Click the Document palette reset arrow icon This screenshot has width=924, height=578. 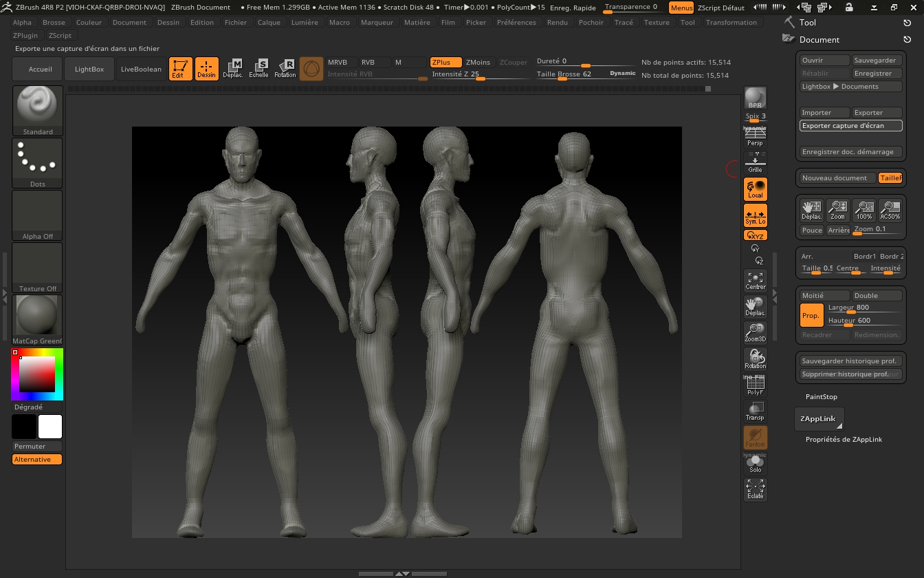coord(907,39)
